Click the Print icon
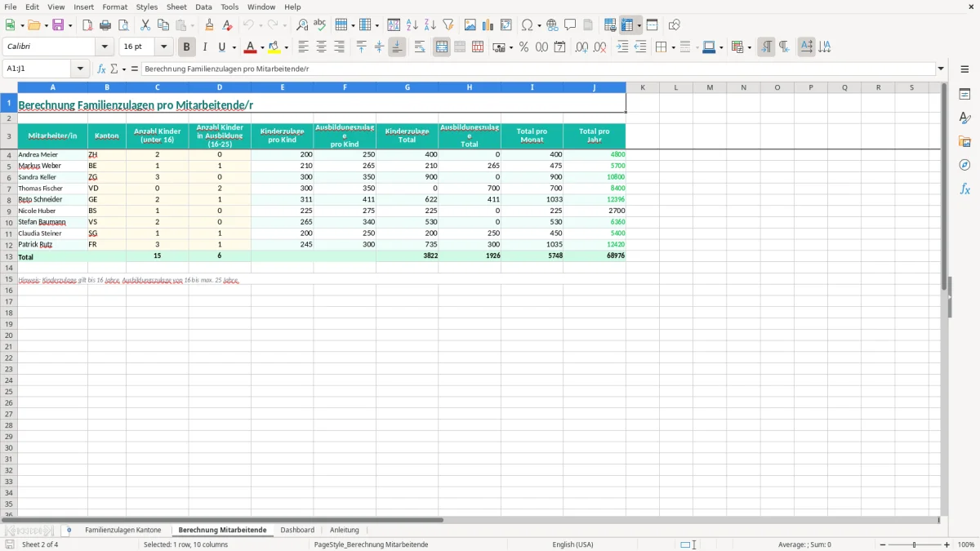 click(105, 25)
